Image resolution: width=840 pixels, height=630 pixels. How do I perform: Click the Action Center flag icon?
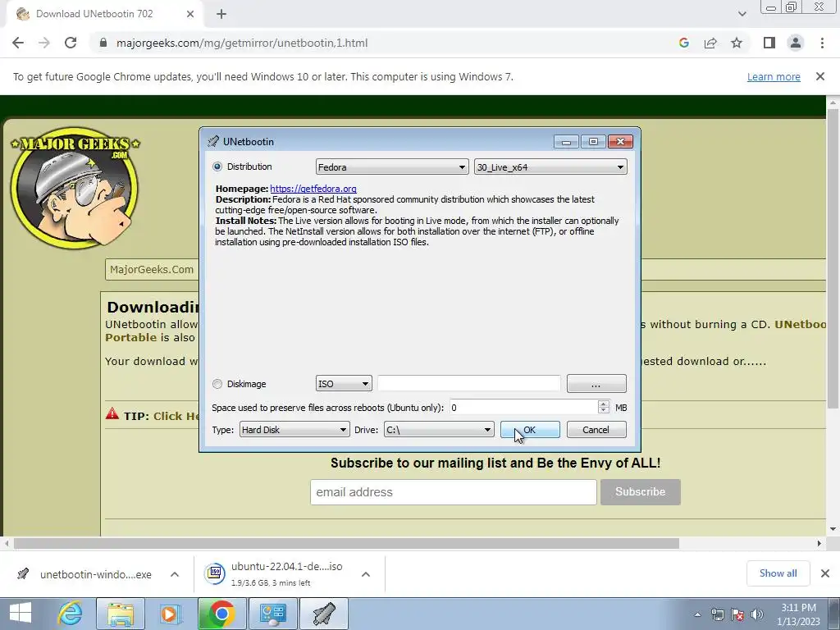(737, 614)
